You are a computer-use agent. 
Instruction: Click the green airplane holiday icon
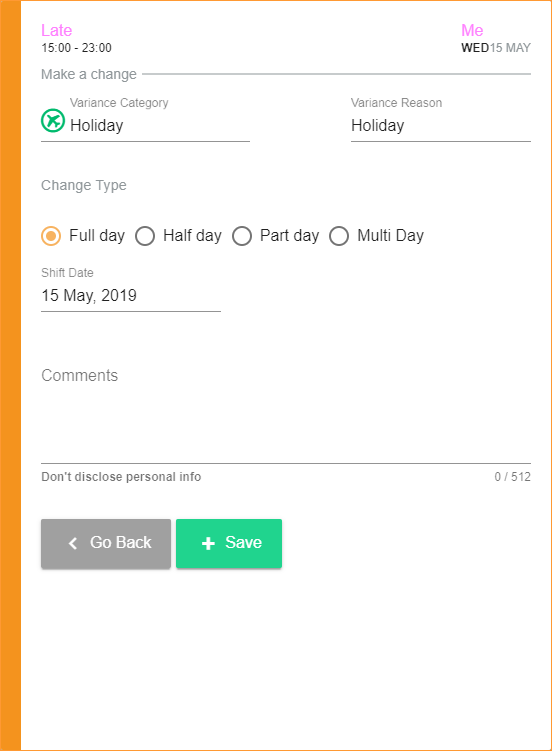pos(53,120)
